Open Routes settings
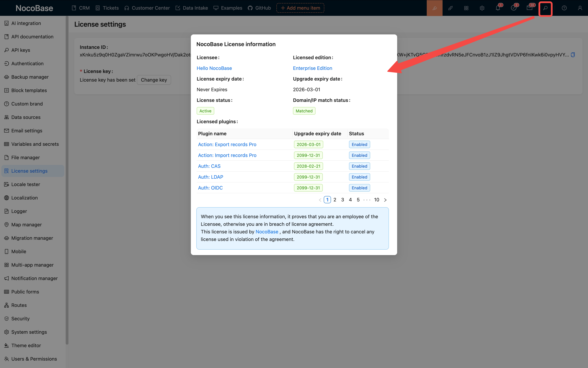The height and width of the screenshot is (368, 588). coord(33,305)
